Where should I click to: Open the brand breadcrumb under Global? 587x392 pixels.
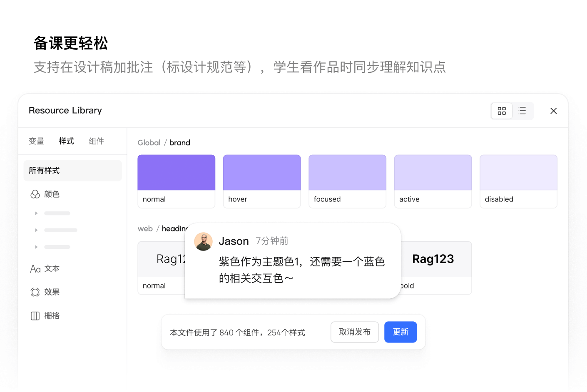coord(180,142)
